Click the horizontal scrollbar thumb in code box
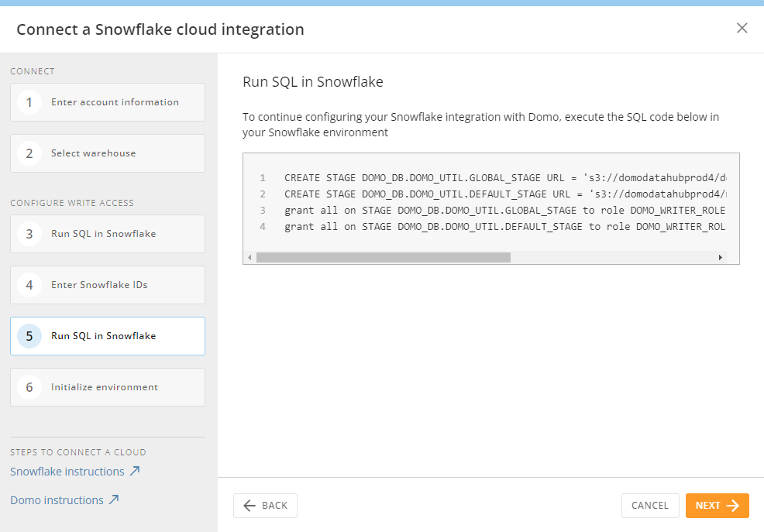Screen dimensions: 764x532 [383, 257]
